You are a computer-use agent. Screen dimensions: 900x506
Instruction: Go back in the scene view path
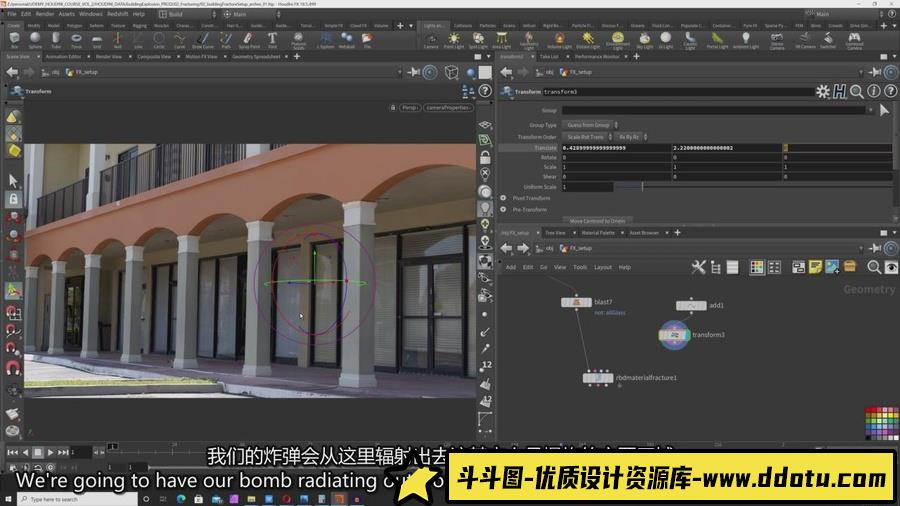12,72
